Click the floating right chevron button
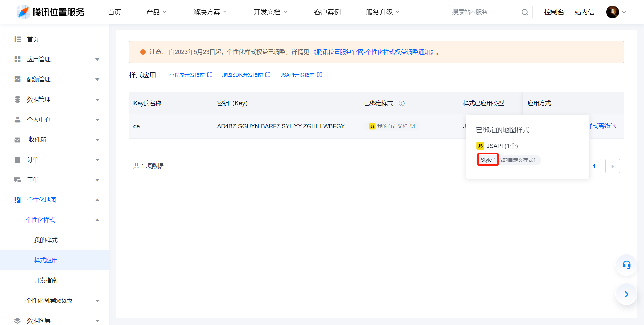Image resolution: width=644 pixels, height=325 pixels. click(626, 294)
